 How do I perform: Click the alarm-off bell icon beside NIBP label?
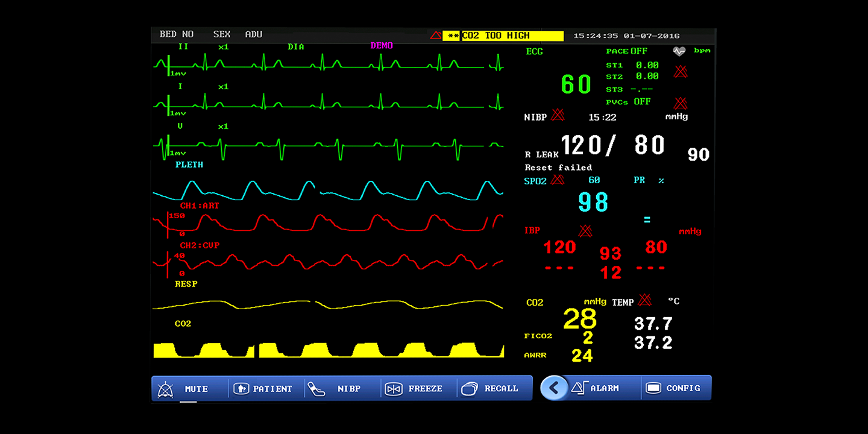558,115
